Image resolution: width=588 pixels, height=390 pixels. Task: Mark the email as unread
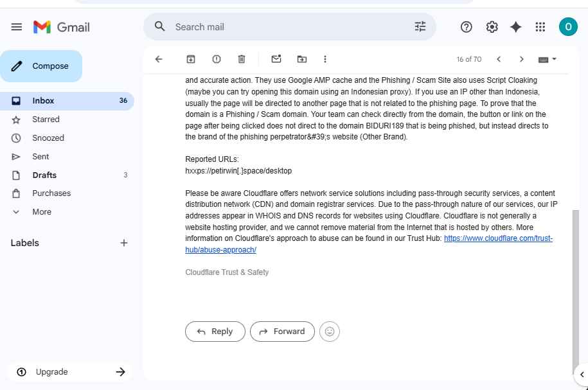point(276,59)
